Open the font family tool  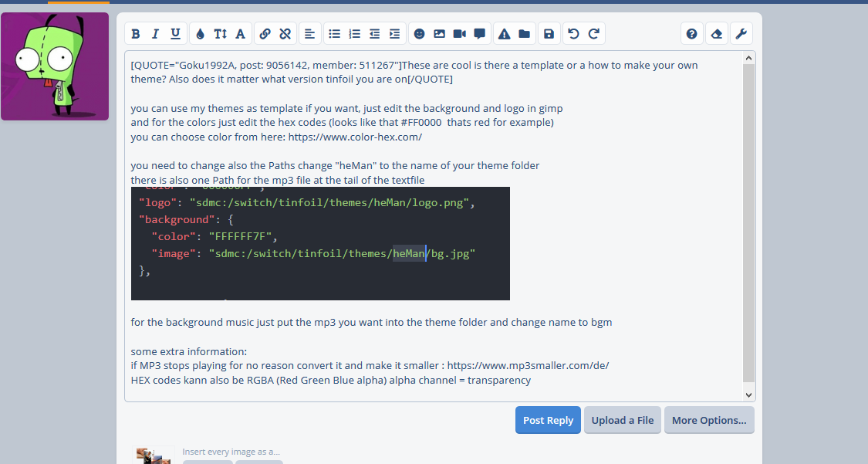tap(240, 34)
